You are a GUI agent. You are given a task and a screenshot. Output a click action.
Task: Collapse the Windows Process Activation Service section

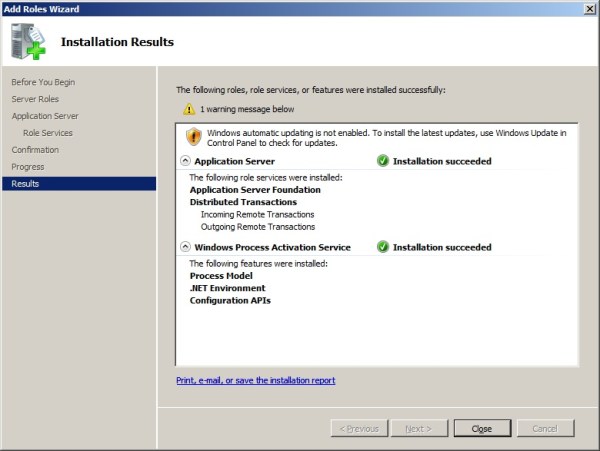(x=185, y=247)
